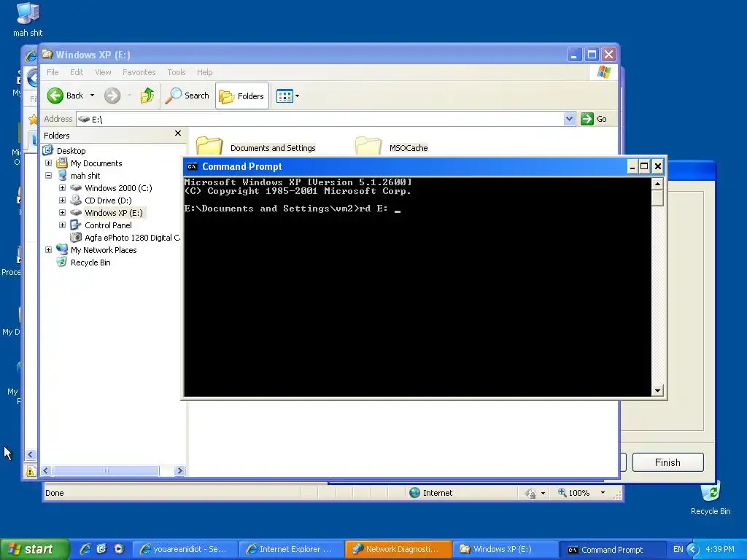Viewport: 747px width, 560px height.
Task: Click the Windows flag logo in Explorer
Action: 603,72
